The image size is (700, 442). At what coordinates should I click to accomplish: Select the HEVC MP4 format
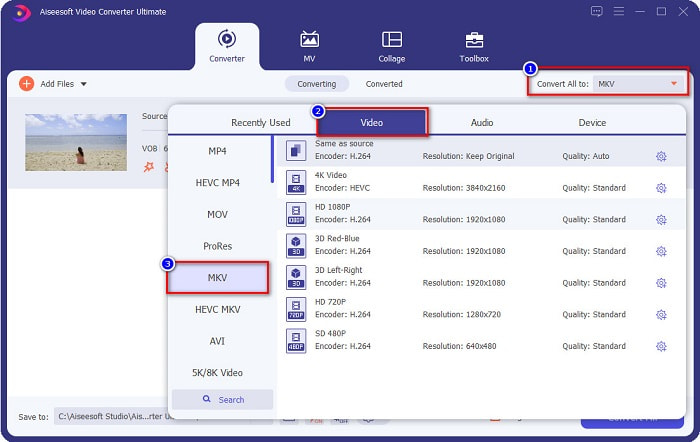(217, 182)
